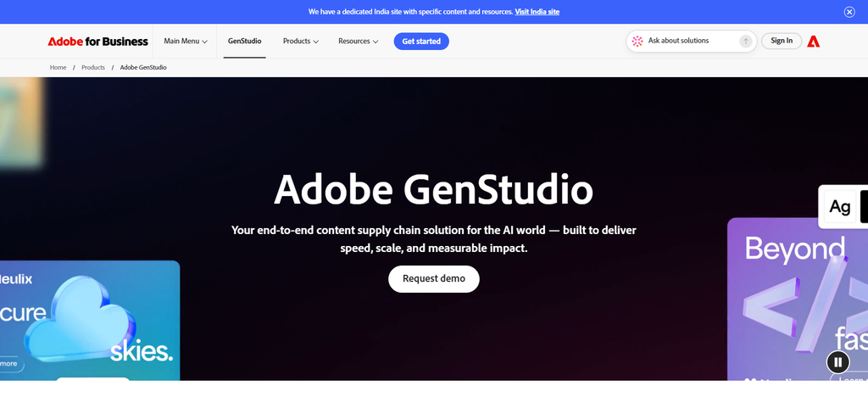Click the Request demo button
This screenshot has width=868, height=397.
pos(434,278)
